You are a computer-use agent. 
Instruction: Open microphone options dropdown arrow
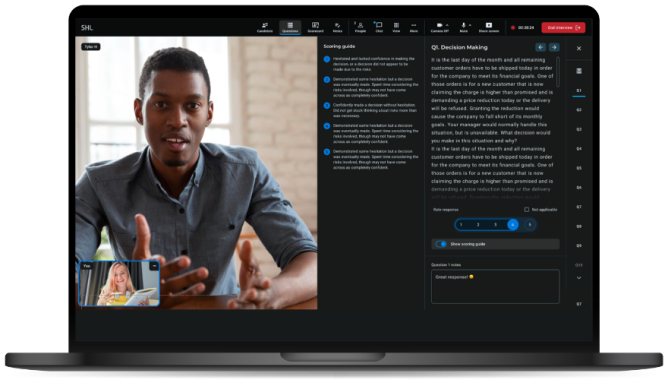[x=470, y=25]
